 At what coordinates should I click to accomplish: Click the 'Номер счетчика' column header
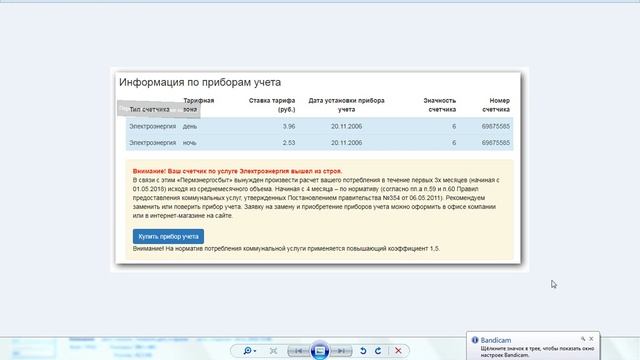coord(496,105)
